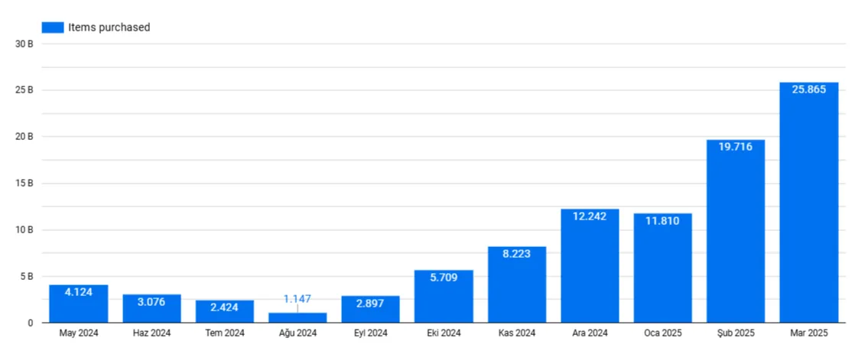Click the Ara 2024 bar showing 12.242

590,266
